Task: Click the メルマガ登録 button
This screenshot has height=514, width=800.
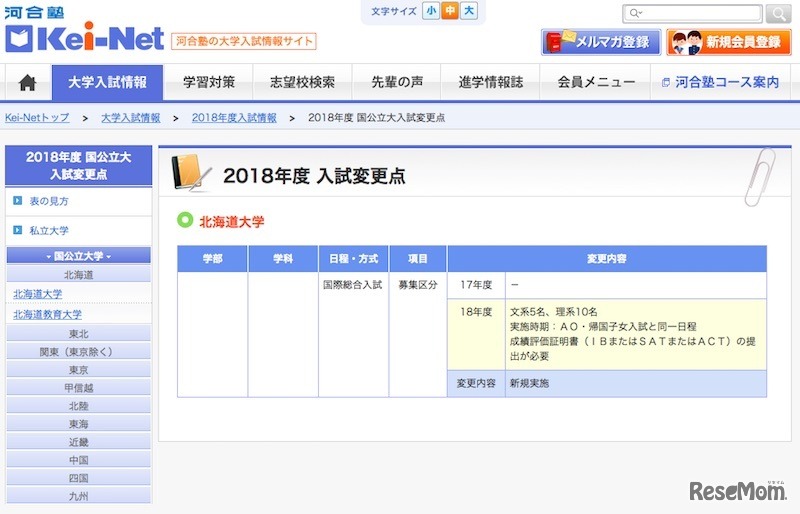Action: pos(601,42)
